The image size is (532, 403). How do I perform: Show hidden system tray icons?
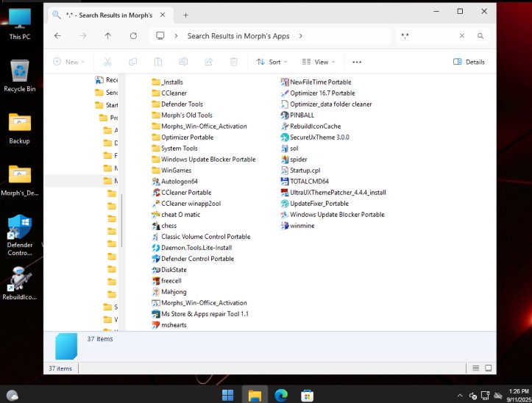tap(460, 396)
